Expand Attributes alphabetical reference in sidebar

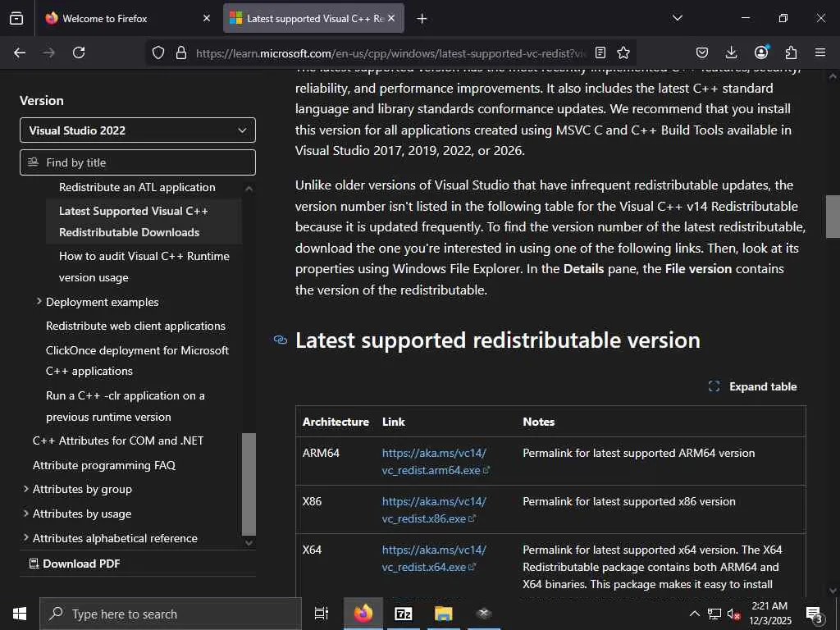click(26, 538)
